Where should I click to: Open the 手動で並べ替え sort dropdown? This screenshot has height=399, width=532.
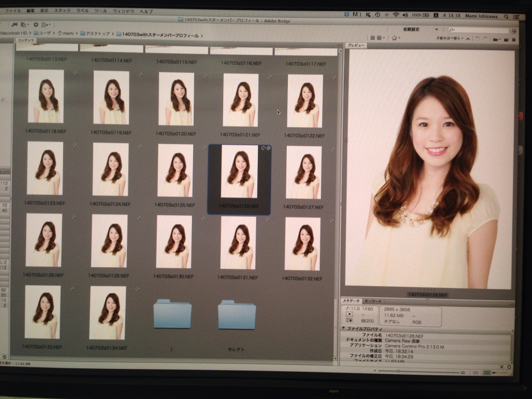coord(450,38)
